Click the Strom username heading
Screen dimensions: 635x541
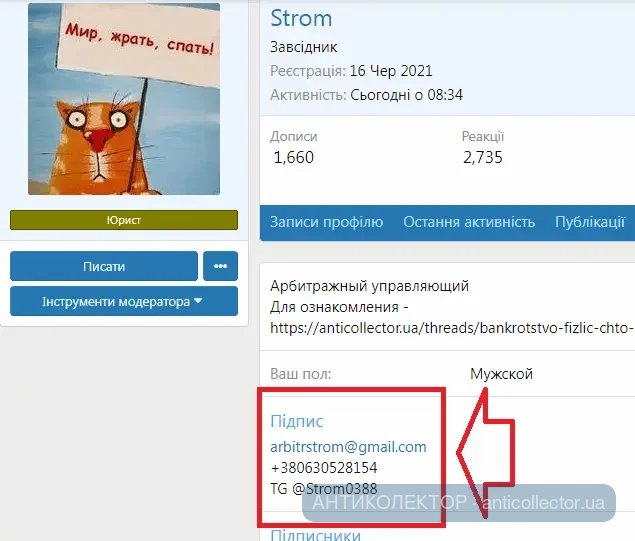pyautogui.click(x=301, y=18)
